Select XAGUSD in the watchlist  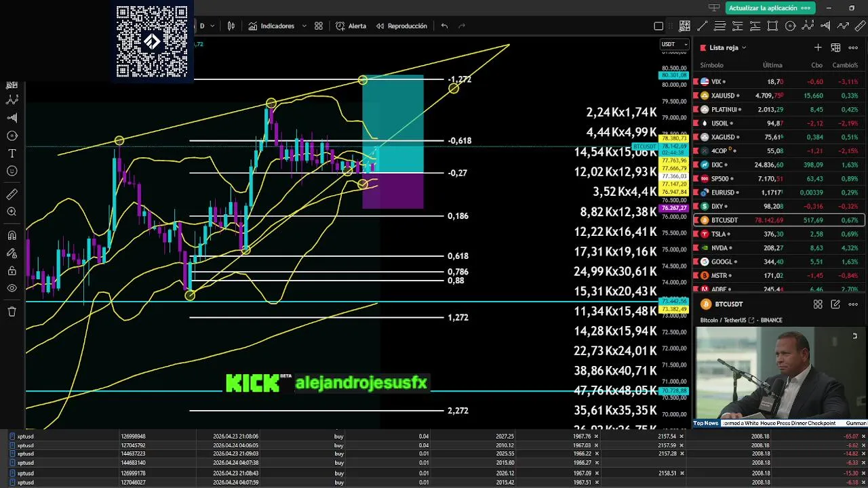click(778, 137)
